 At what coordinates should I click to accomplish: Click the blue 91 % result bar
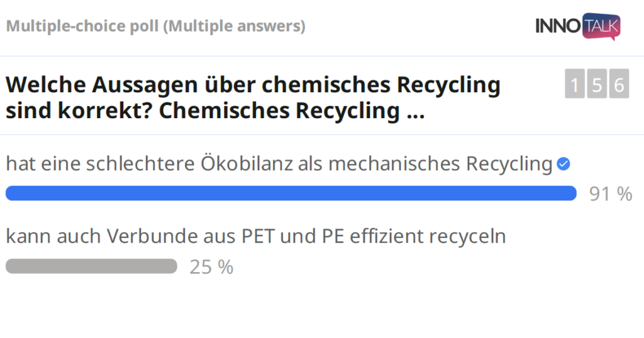click(291, 194)
